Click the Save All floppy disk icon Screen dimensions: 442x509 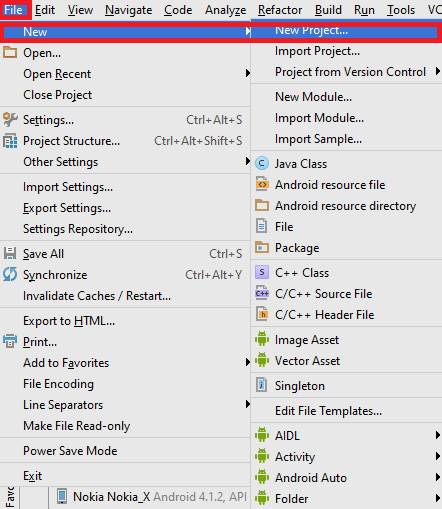tap(10, 253)
